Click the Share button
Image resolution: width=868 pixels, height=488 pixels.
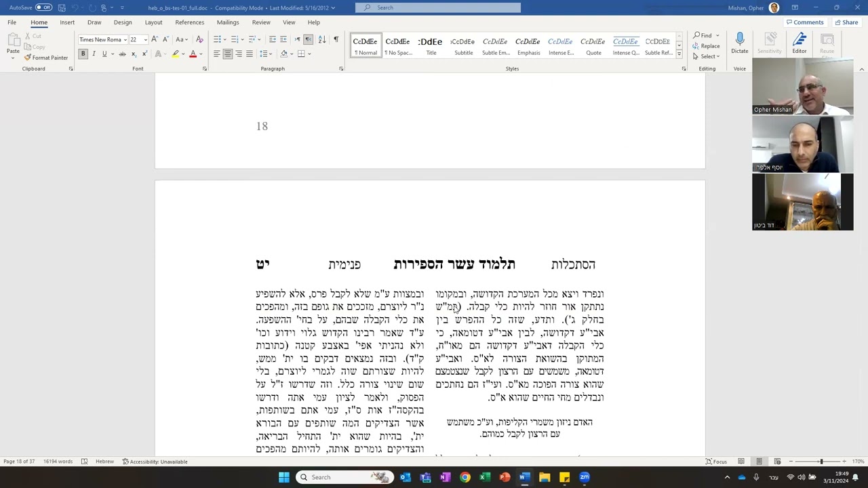tap(846, 22)
